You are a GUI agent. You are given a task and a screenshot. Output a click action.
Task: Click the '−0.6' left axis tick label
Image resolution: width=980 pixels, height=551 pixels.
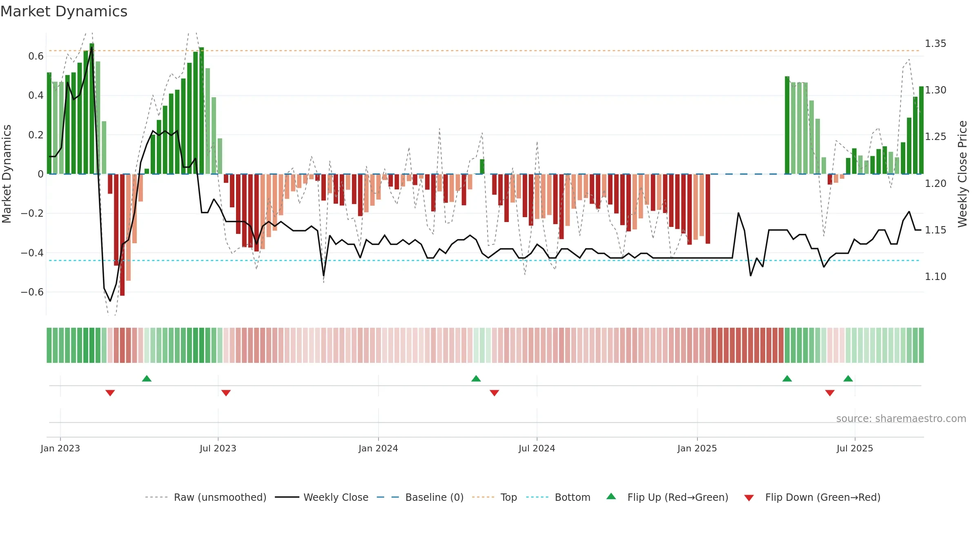32,292
